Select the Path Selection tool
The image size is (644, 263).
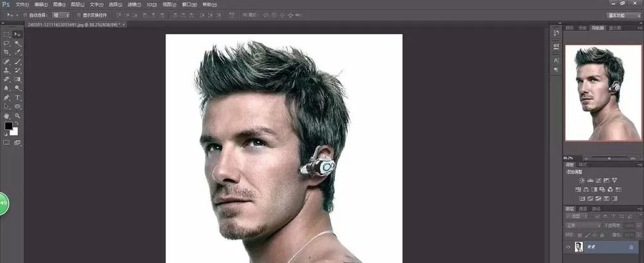(x=6, y=106)
